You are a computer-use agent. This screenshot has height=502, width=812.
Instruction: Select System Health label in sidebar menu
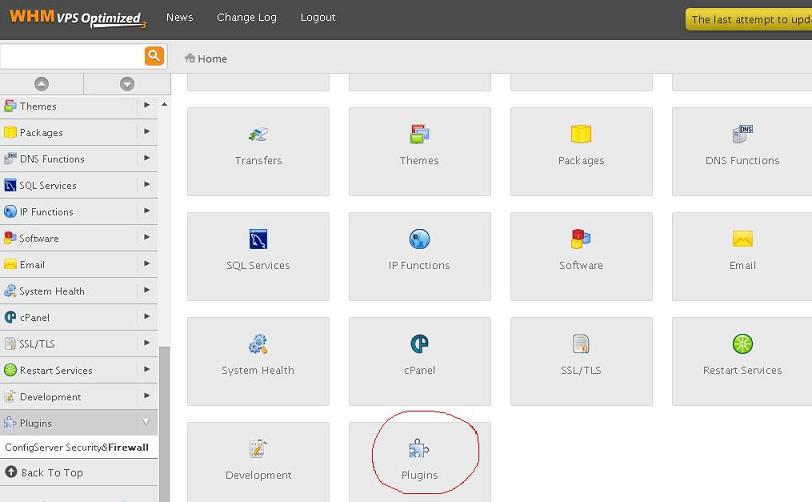point(52,291)
